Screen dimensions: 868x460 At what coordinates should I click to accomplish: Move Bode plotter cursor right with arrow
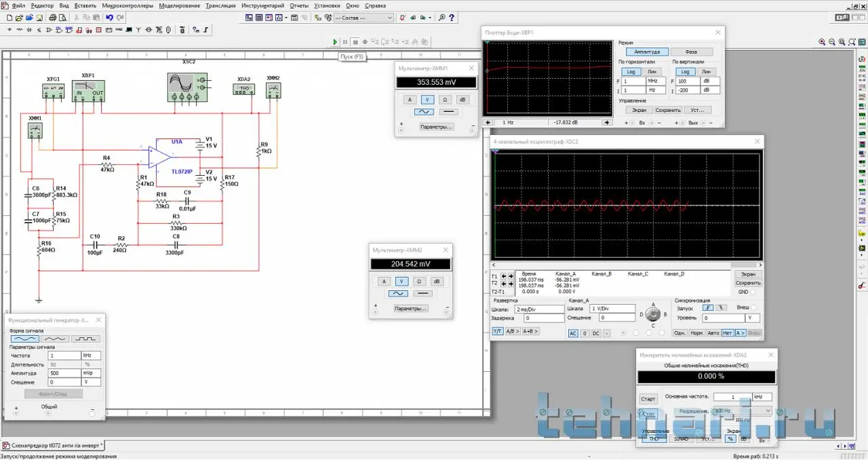click(607, 122)
